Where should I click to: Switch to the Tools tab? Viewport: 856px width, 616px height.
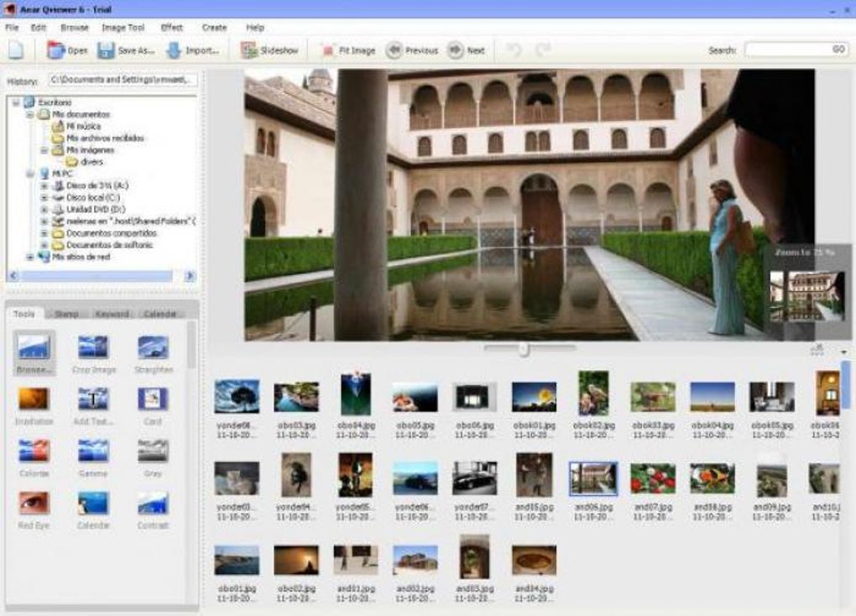click(x=24, y=314)
